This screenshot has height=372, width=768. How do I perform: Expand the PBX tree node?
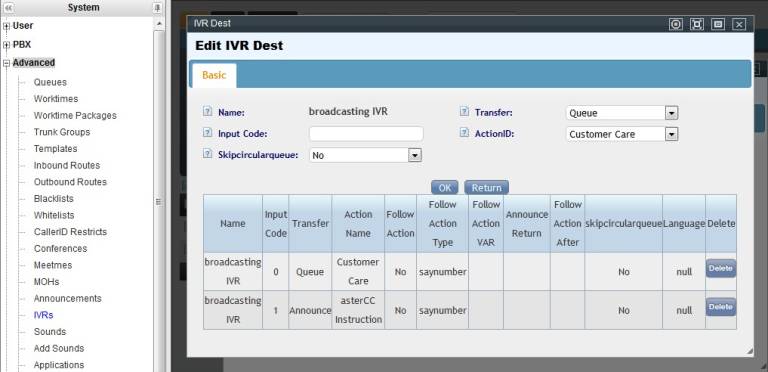6,45
